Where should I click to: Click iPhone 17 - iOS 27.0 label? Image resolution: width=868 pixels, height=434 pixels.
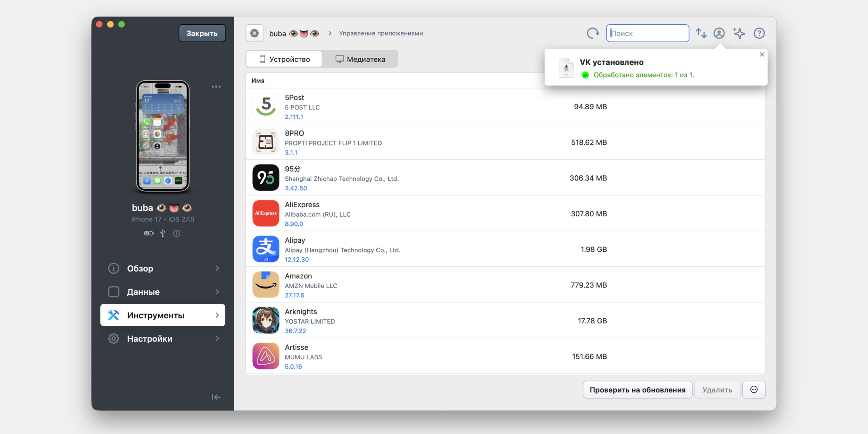coord(162,219)
